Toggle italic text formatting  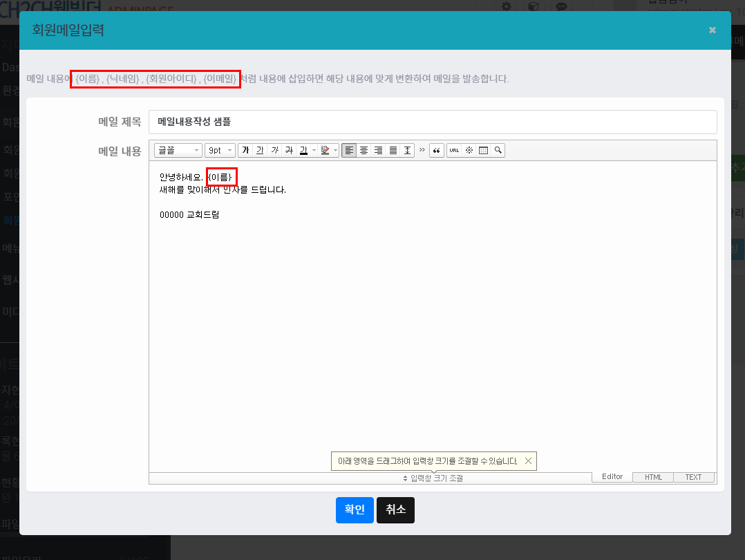(x=274, y=151)
